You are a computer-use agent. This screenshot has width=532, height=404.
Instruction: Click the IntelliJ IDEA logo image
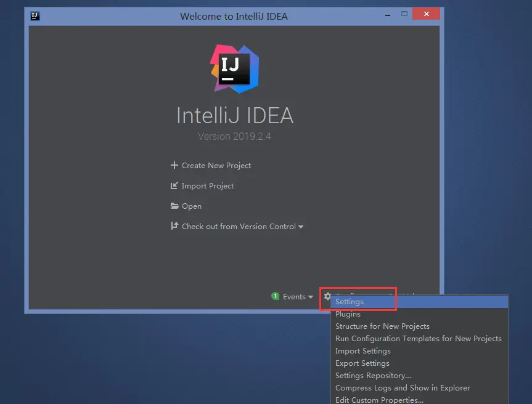[x=234, y=69]
